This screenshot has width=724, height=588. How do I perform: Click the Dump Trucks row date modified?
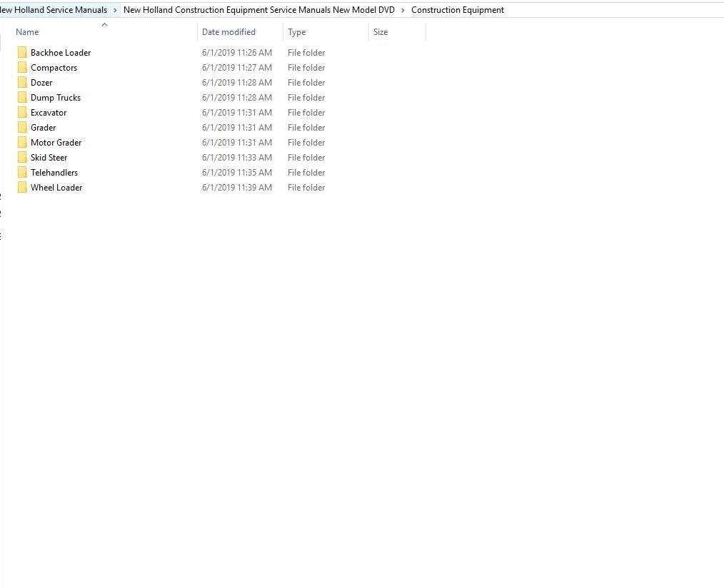(237, 97)
